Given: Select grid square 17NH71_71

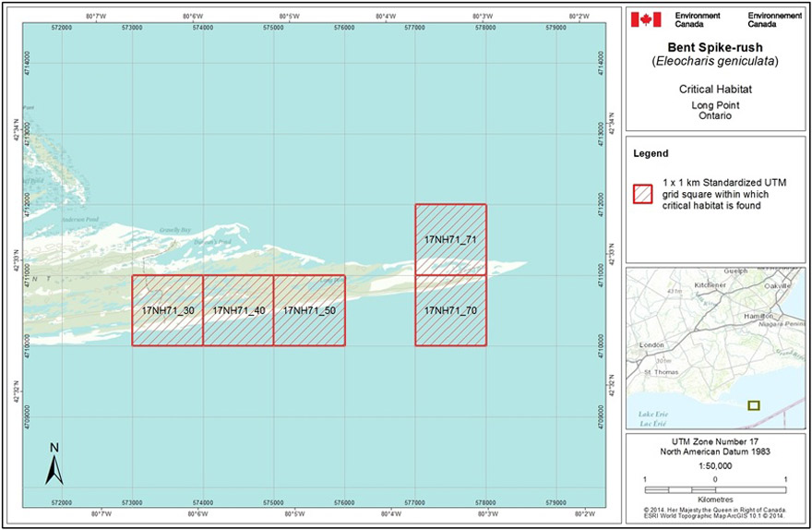Looking at the screenshot, I should 450,240.
